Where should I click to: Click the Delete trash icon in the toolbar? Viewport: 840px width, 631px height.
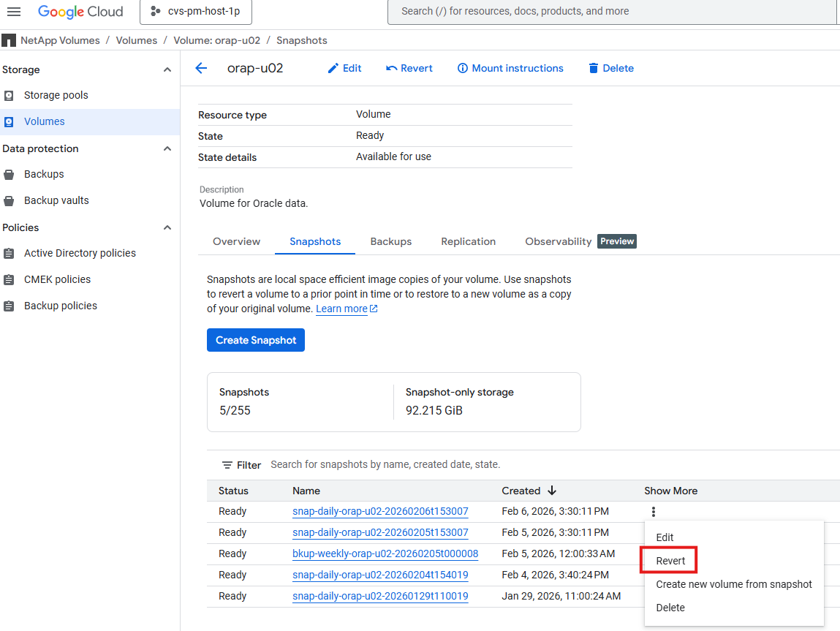coord(592,68)
